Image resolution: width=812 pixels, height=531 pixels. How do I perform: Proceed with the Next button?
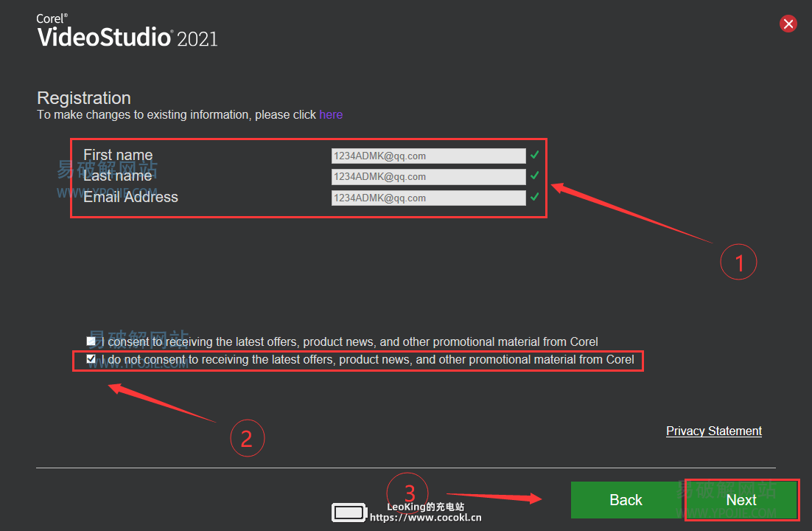(741, 500)
